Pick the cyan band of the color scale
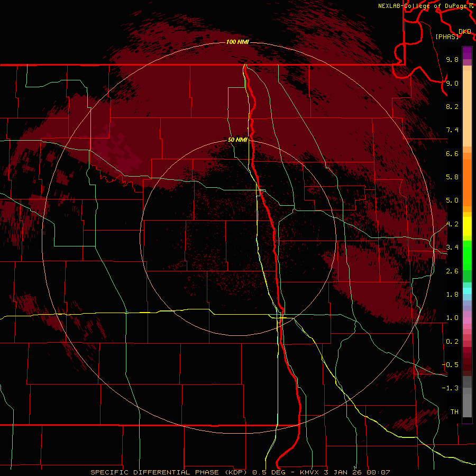This screenshot has width=476, height=476. tap(467, 290)
